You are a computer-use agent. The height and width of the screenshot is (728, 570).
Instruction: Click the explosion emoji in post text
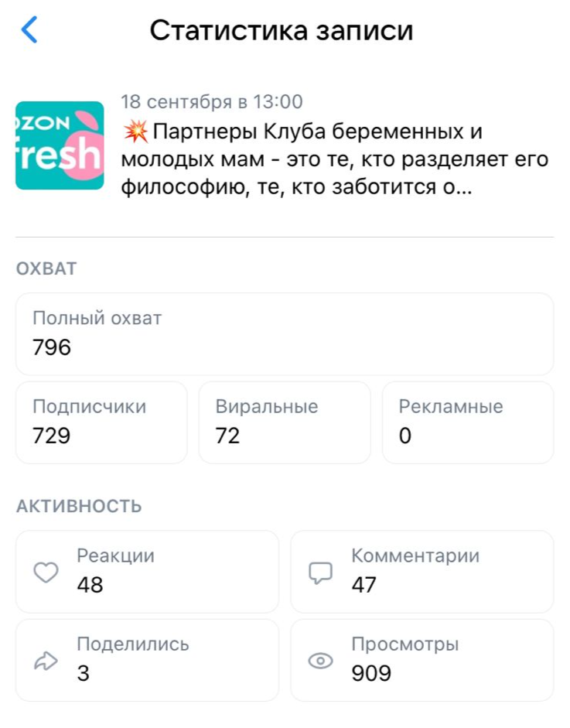(x=135, y=132)
